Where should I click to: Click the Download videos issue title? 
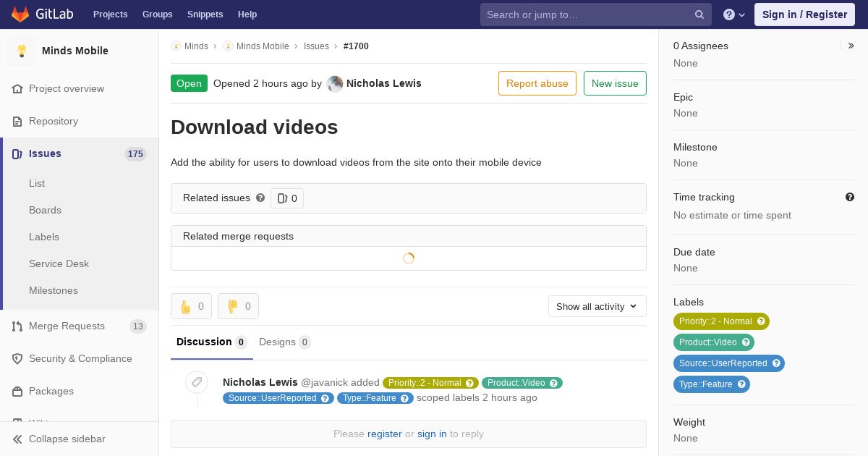255,127
